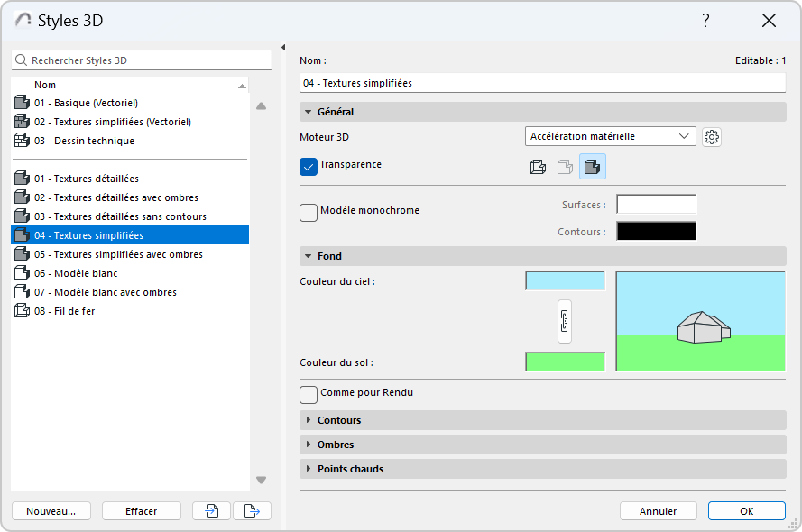802x532 pixels.
Task: Collapse the left panel with the arrow
Action: pyautogui.click(x=283, y=48)
